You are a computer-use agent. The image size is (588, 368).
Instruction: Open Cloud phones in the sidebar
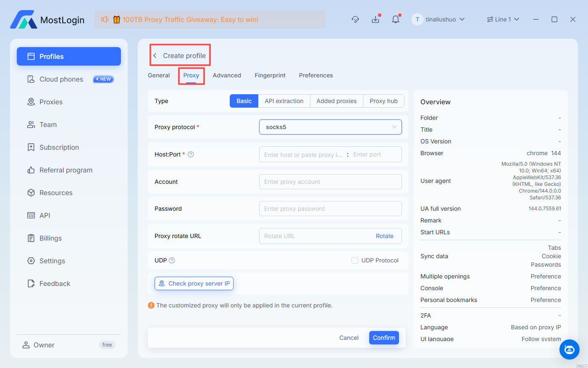(61, 79)
